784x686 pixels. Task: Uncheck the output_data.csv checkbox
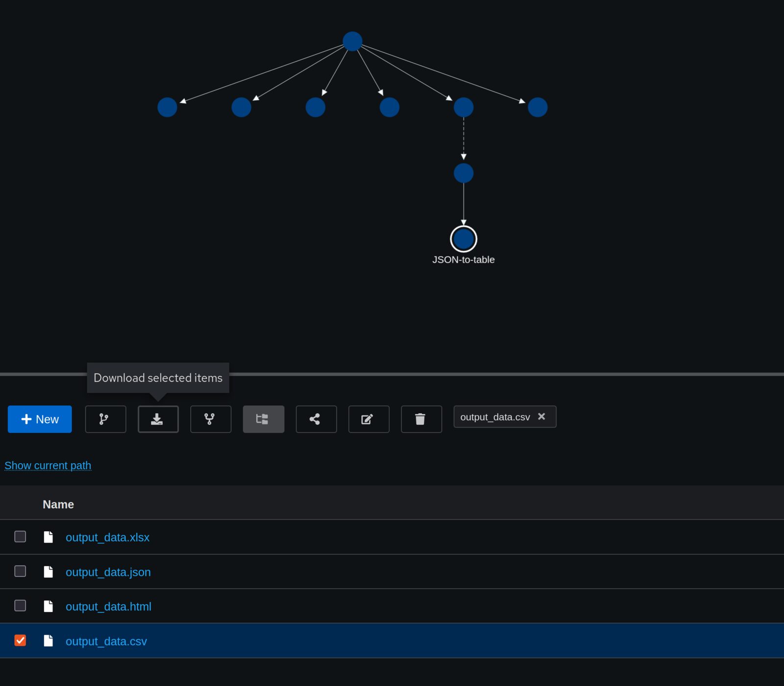click(x=20, y=640)
